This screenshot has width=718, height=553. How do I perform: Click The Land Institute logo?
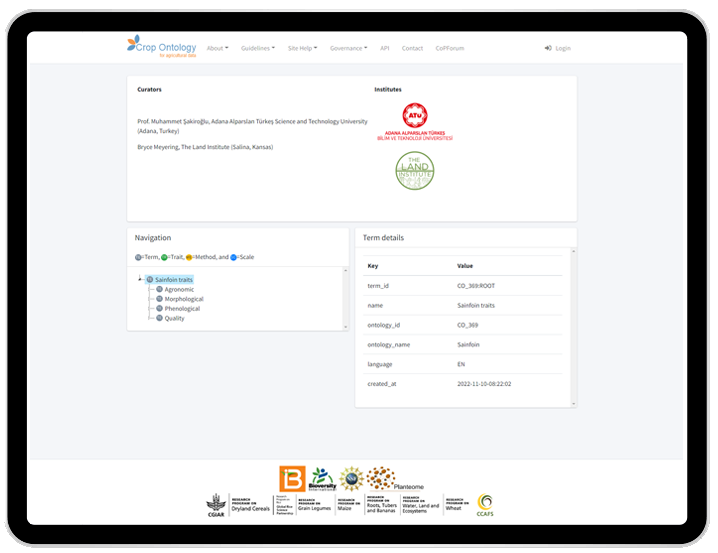[415, 171]
